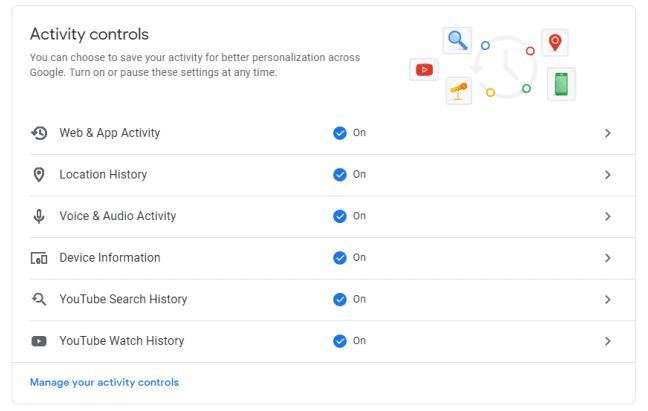Click the YouTube Watch History play icon
648x411 pixels.
39,341
